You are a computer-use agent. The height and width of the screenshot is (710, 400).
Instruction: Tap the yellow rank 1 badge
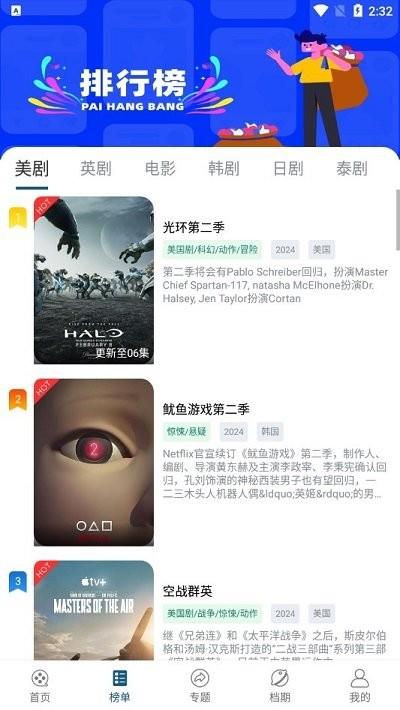(18, 218)
